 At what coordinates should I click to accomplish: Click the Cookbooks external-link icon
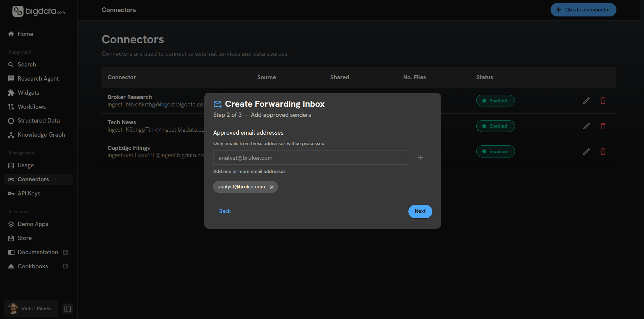66,266
